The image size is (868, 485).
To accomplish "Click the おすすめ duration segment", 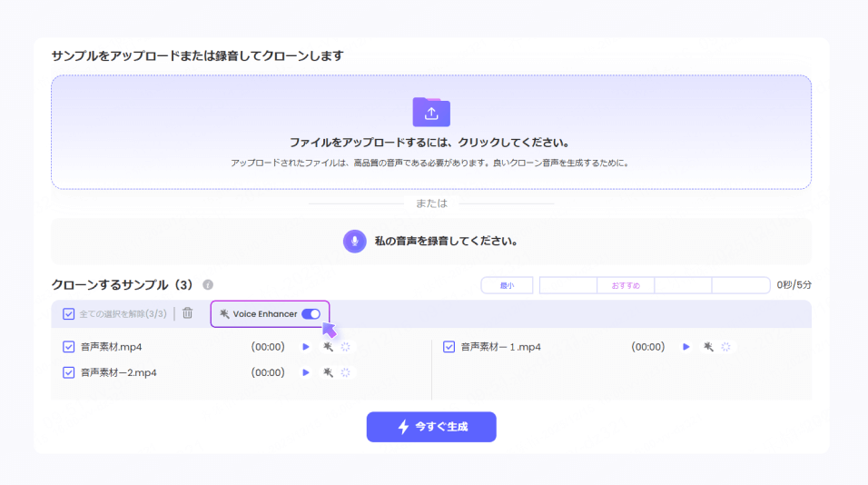I will tap(626, 285).
